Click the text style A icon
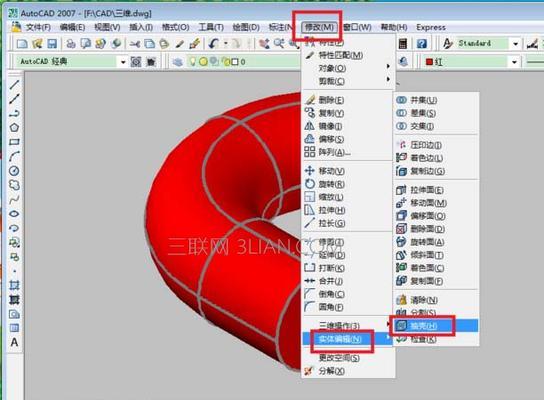Image resolution: width=544 pixels, height=400 pixels. 448,44
